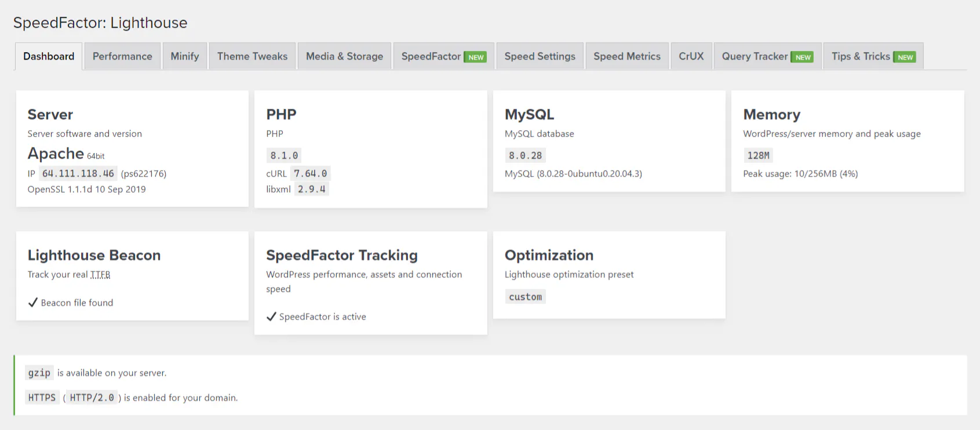The width and height of the screenshot is (980, 430).
Task: Click the SpeedFactor: Lighthouse page title
Action: coord(100,23)
